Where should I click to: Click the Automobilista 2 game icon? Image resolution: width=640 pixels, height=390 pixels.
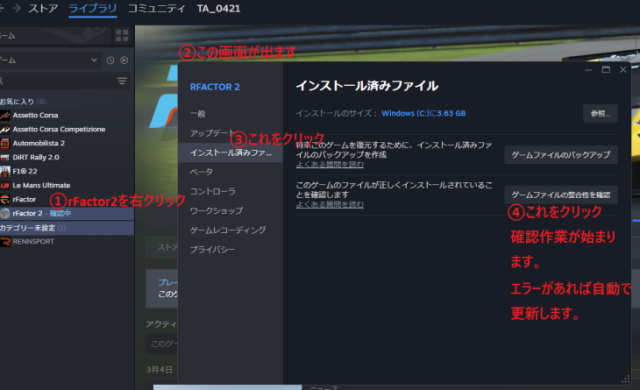click(5, 144)
